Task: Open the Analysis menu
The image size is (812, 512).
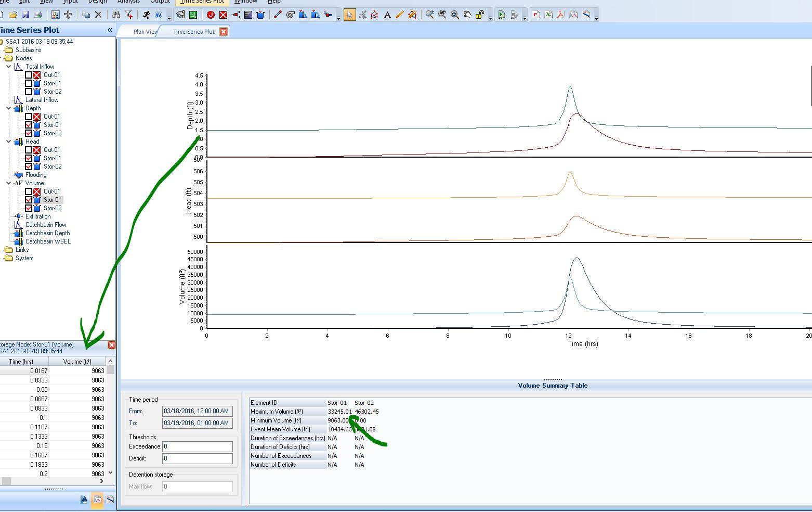Action: point(128,2)
